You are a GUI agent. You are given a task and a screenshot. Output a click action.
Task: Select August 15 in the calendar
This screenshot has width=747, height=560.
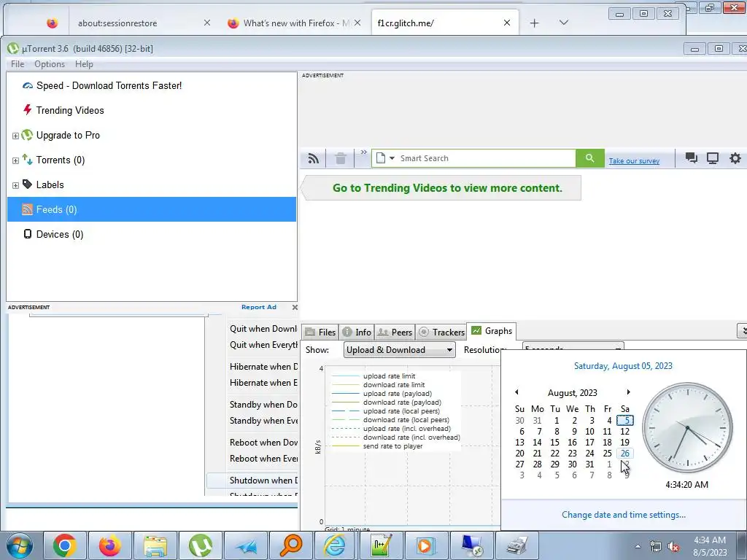click(x=554, y=443)
